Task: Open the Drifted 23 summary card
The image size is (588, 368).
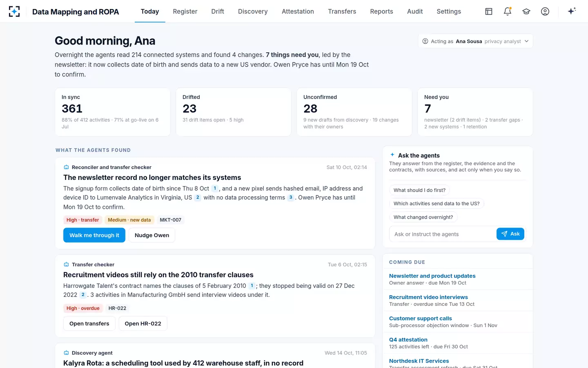Action: point(234,112)
